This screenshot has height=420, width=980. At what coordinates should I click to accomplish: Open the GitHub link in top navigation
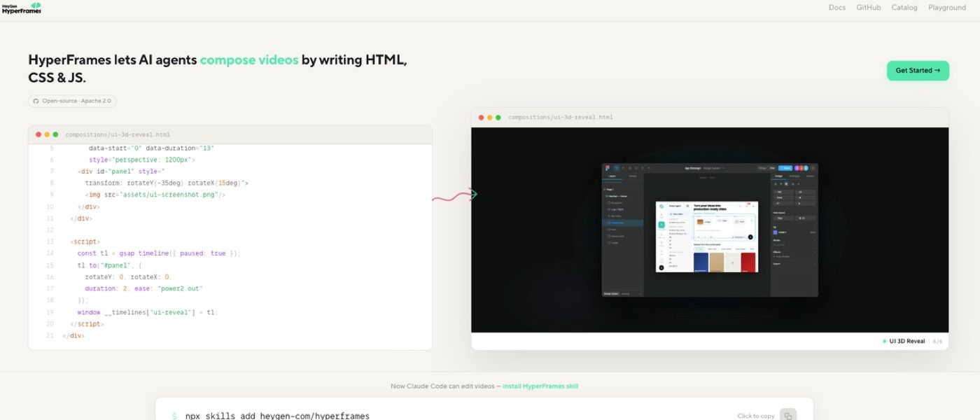pos(869,8)
